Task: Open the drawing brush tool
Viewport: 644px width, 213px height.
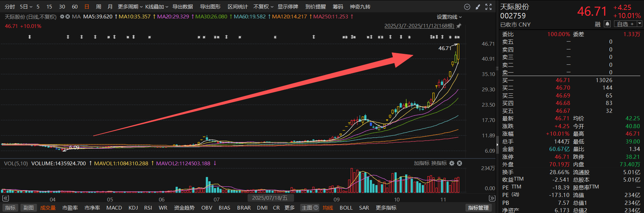Action: (x=478, y=7)
